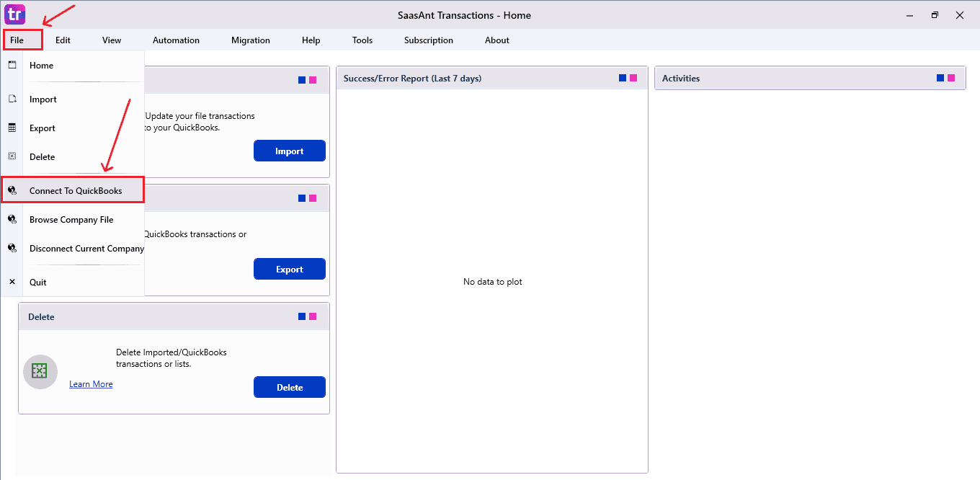
Task: Click the Import document icon in the sidebar
Action: pos(12,99)
